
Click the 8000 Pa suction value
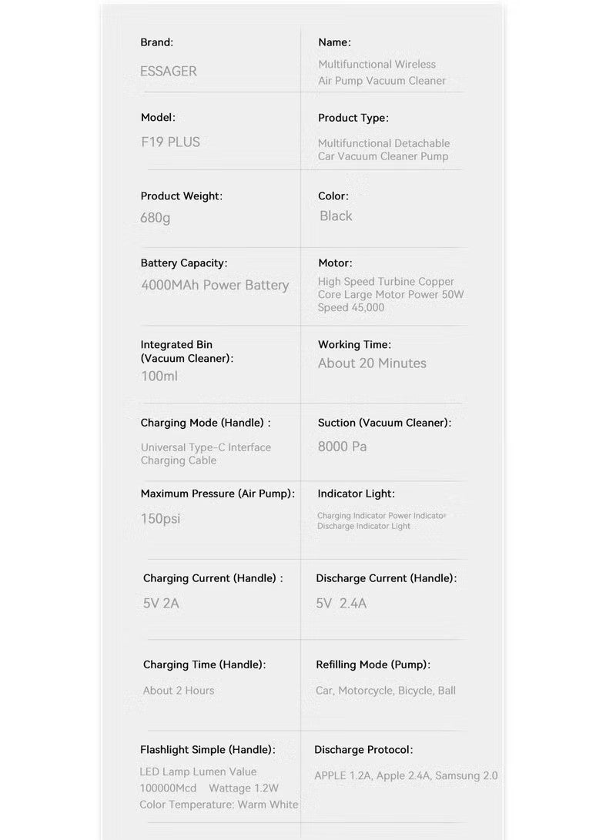[x=342, y=446]
